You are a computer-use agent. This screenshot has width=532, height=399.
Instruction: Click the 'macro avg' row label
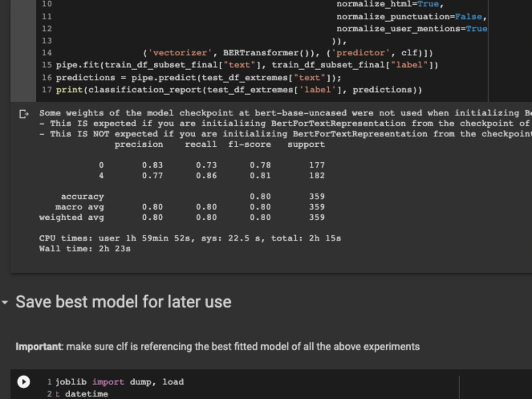pyautogui.click(x=79, y=207)
